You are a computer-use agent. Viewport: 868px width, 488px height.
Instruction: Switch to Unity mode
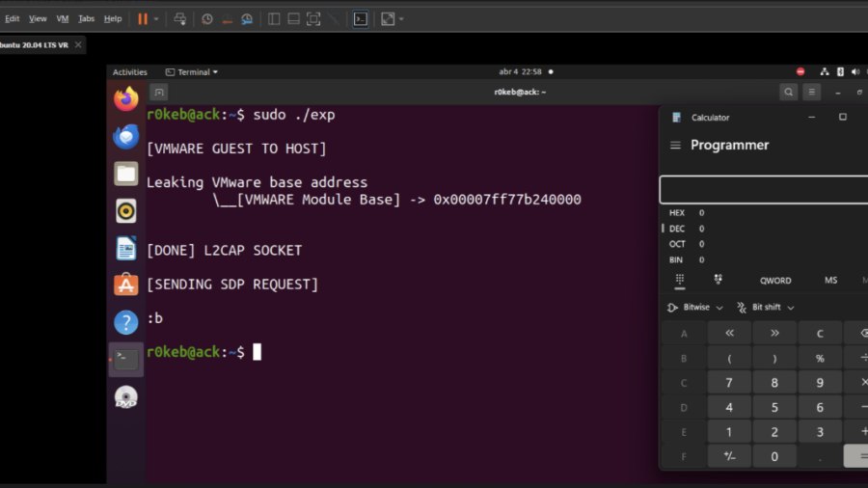click(x=334, y=19)
